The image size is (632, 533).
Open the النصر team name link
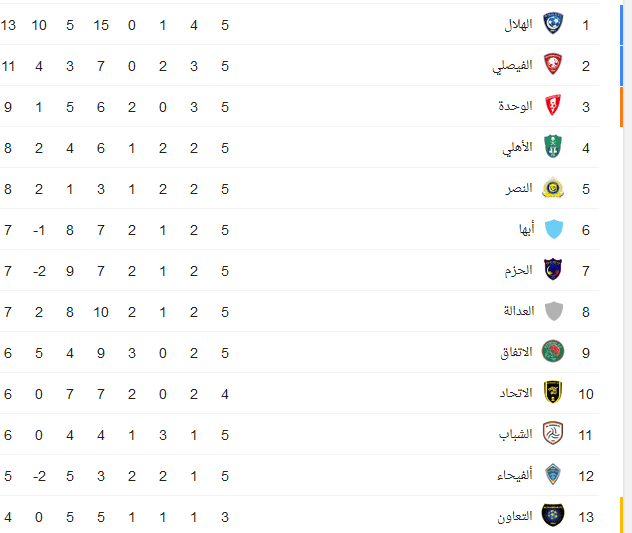point(519,189)
